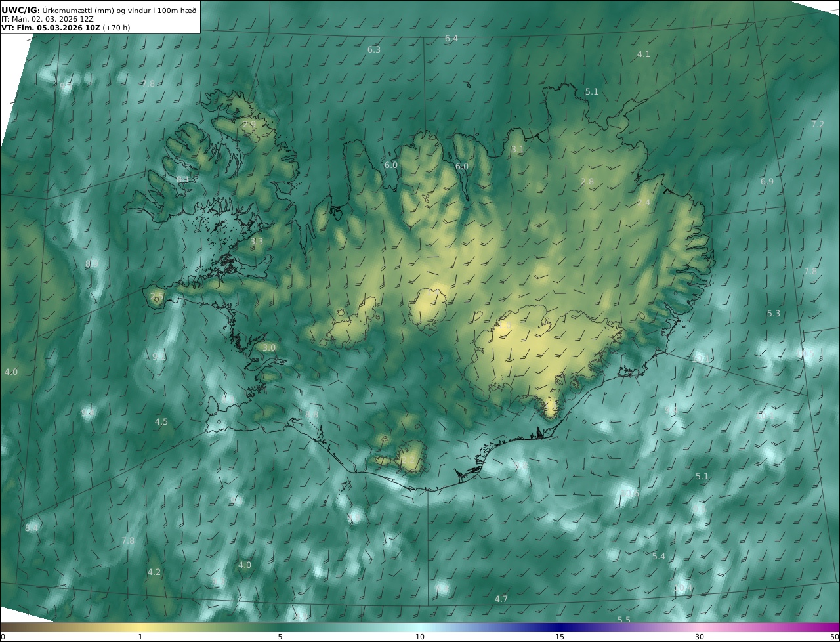Click the colorbar tick label 0
Image resolution: width=840 pixels, height=642 pixels.
coord(3,637)
